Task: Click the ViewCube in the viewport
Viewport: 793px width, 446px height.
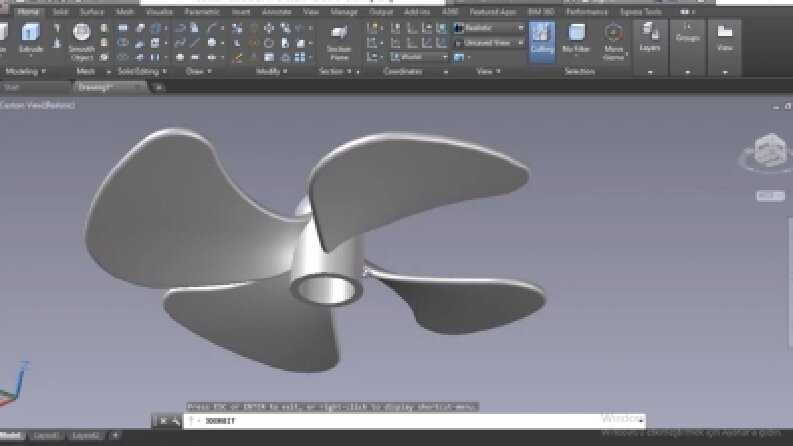Action: (769, 151)
